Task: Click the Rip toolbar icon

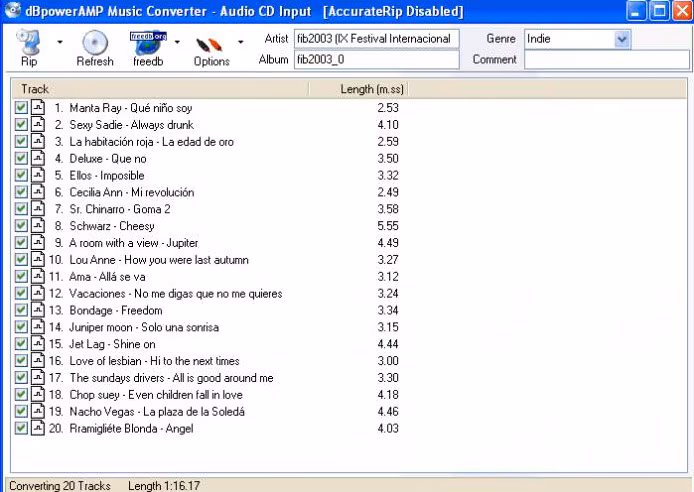Action: [29, 48]
